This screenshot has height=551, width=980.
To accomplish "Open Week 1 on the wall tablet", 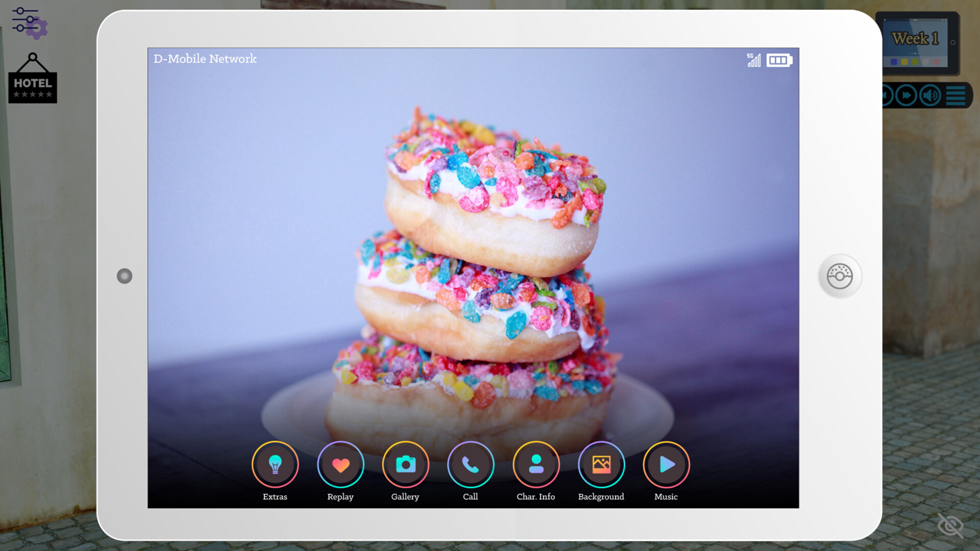I will (915, 38).
